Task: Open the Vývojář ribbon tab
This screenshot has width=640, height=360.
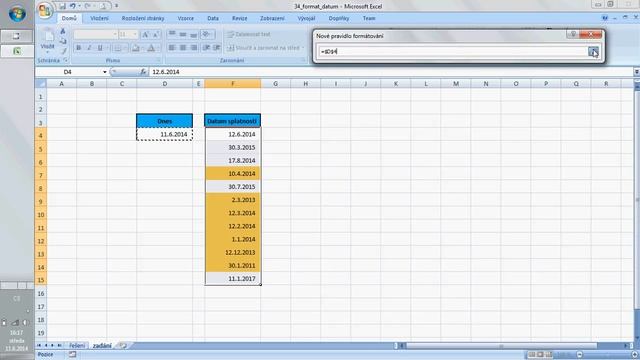Action: click(306, 18)
